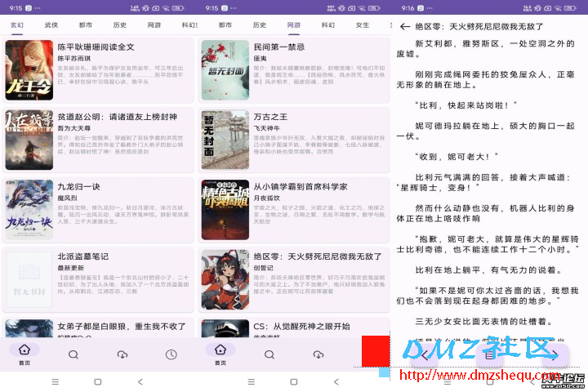The width and height of the screenshot is (588, 392).
Task: Tap the clock history icon in bottom navigation
Action: coord(171,354)
